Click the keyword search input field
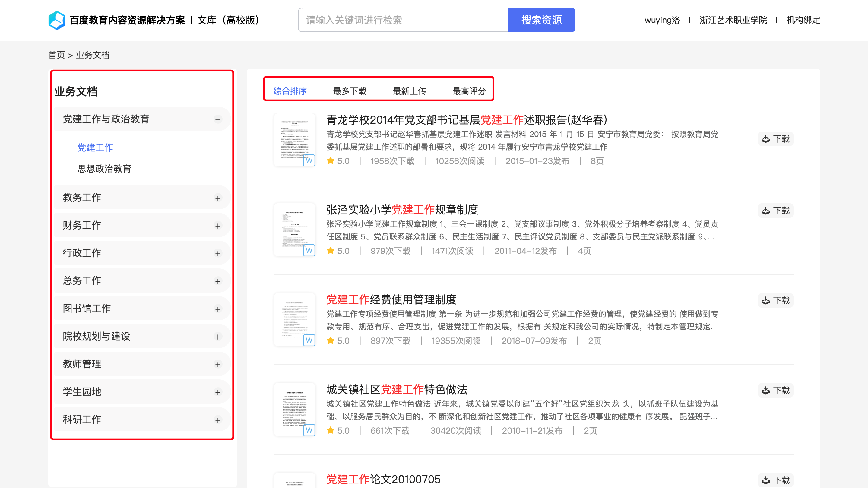This screenshot has width=868, height=488. pyautogui.click(x=403, y=20)
